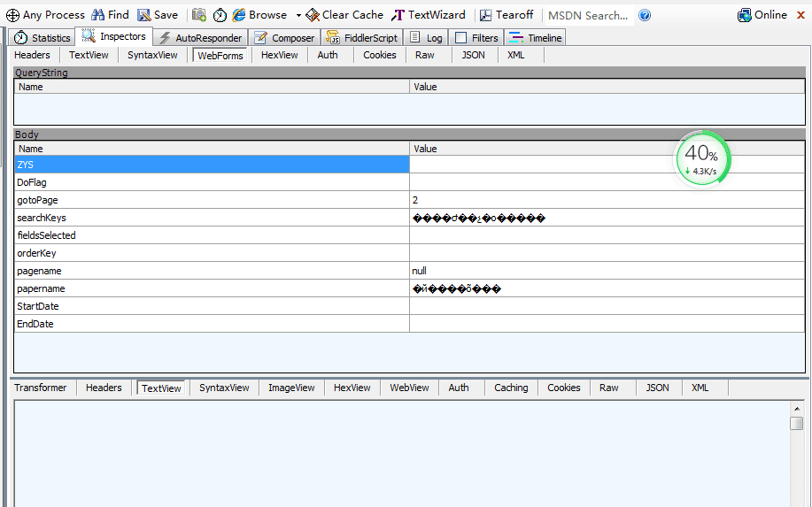Click the Any Process crosshair icon
This screenshot has height=507, width=812.
(12, 15)
